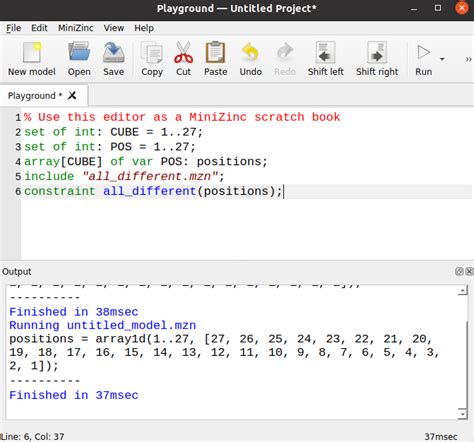Image resolution: width=474 pixels, height=442 pixels.
Task: Click in the code editor on line 6
Action: 247,191
